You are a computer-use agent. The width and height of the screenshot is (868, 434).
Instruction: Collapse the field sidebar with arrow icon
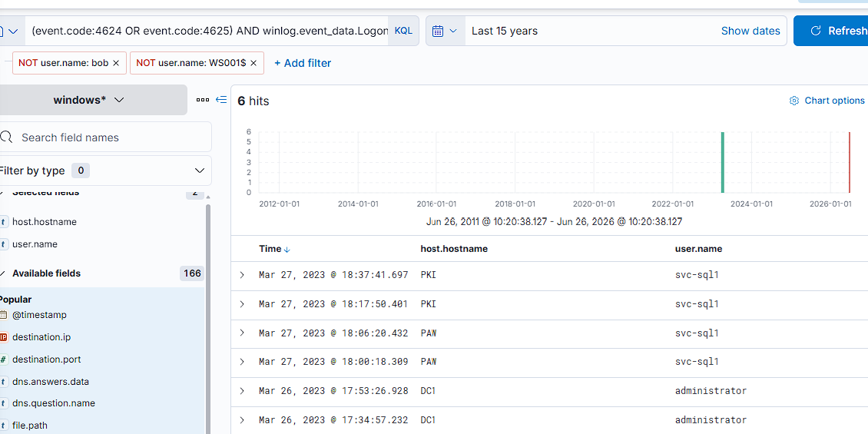(x=221, y=100)
